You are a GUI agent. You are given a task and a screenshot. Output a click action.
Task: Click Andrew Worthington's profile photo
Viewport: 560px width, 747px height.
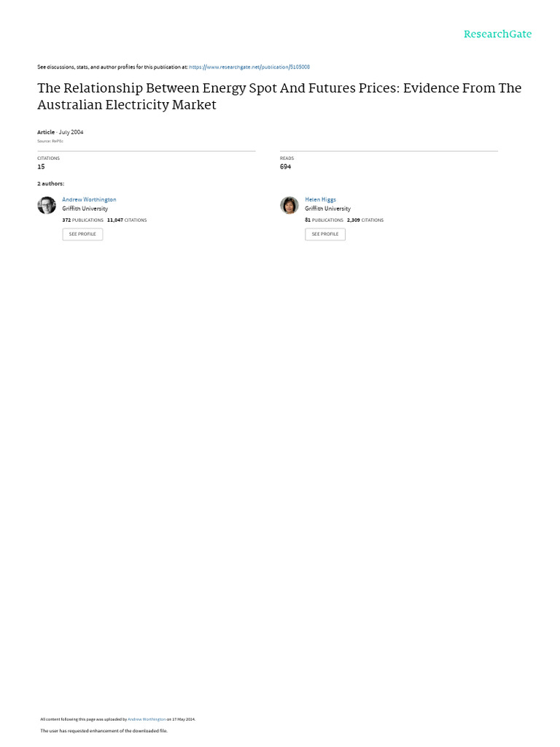tap(47, 205)
